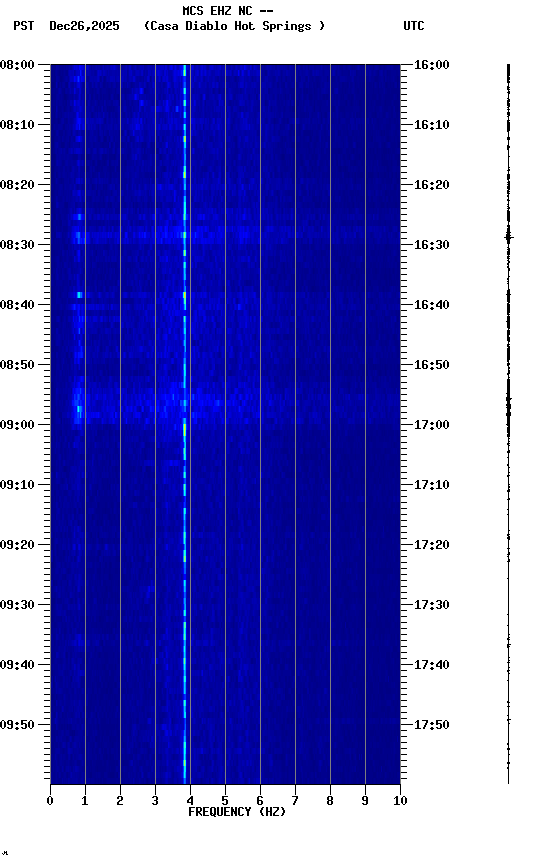Click the 17:00 UTC time label

click(x=431, y=425)
